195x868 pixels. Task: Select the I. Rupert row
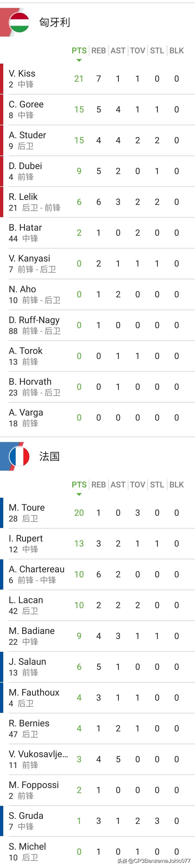(x=98, y=543)
